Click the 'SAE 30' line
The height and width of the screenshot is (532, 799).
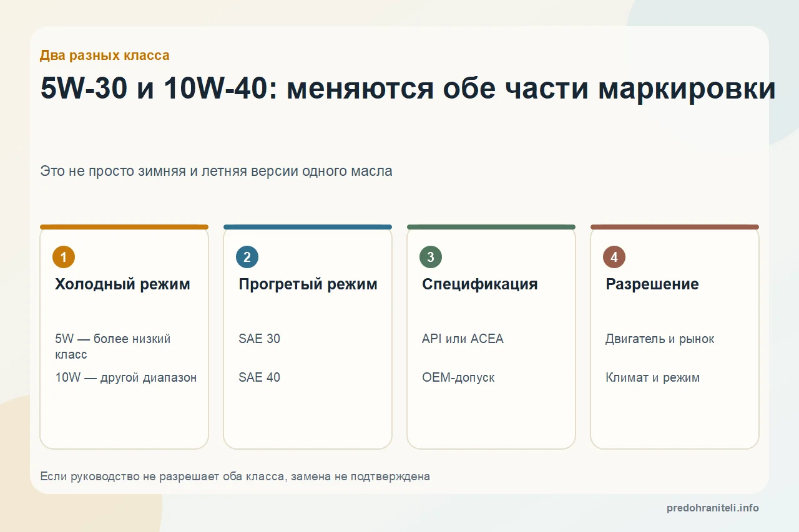(259, 339)
